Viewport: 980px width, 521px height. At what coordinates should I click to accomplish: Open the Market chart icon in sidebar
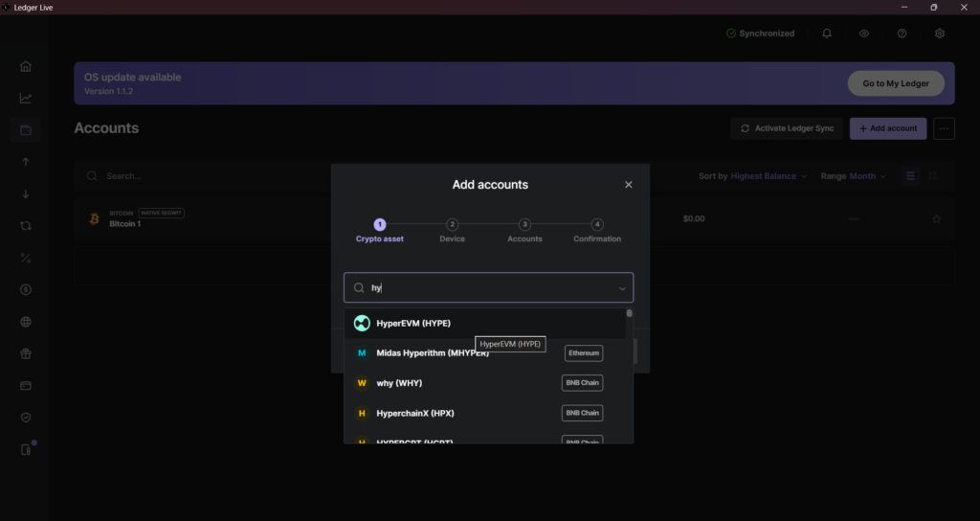26,98
